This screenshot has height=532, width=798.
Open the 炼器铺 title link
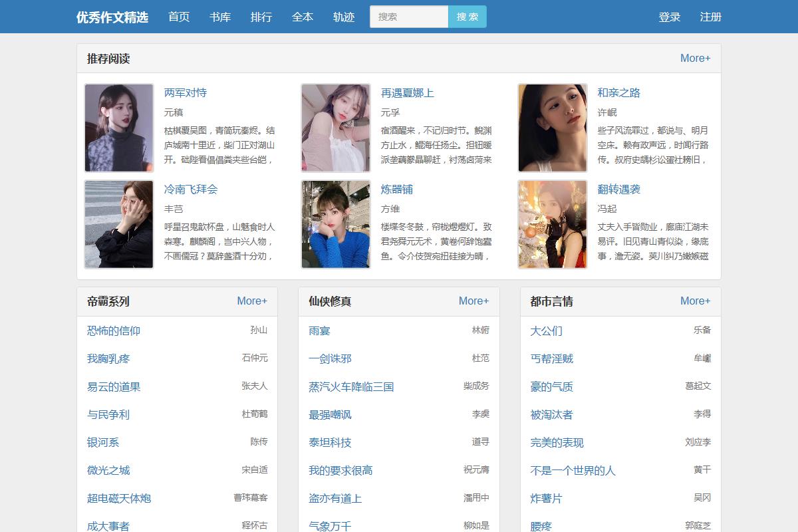397,190
